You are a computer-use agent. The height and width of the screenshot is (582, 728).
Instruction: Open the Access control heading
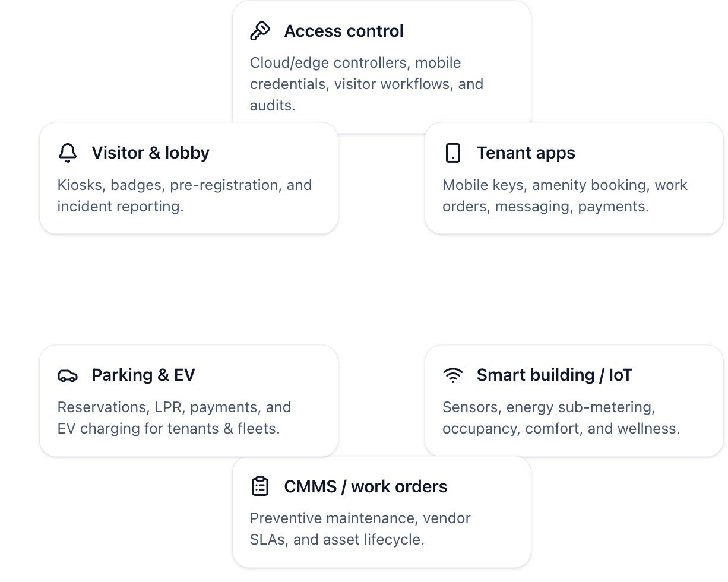[344, 31]
